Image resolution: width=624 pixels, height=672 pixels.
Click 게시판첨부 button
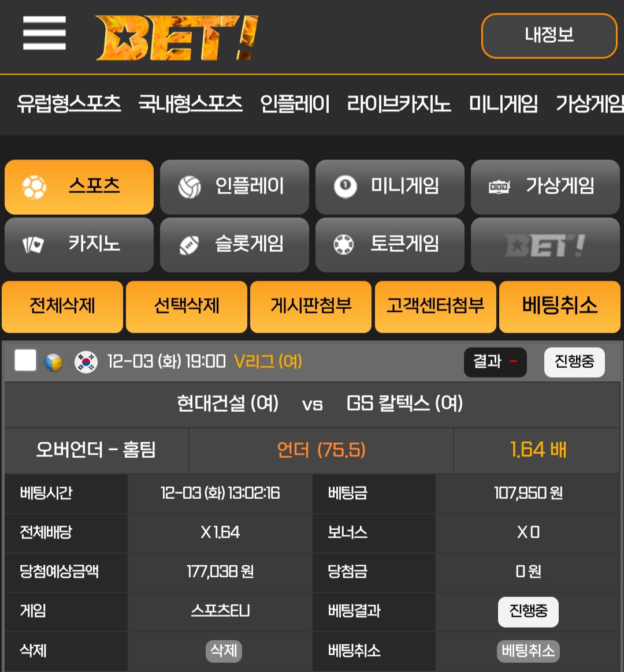tap(311, 307)
